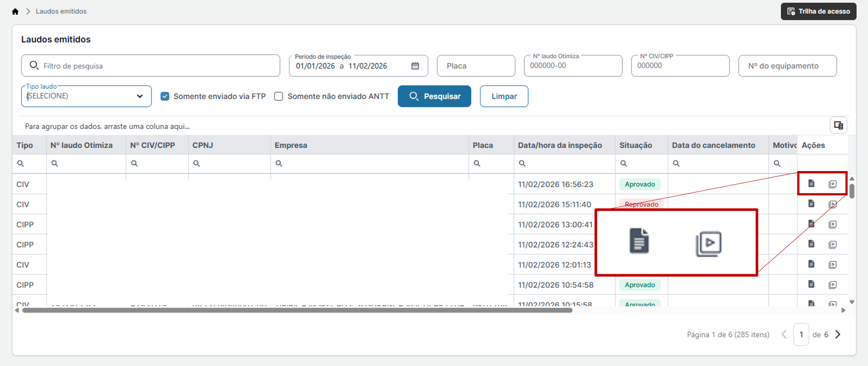Sort by Data/hora da inspeção column header

560,145
